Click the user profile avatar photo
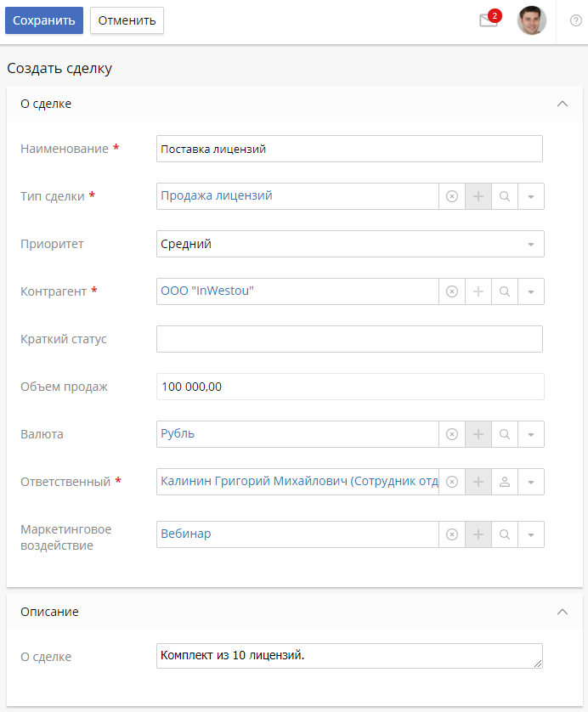Screen dimensions: 588x712 click(532, 20)
